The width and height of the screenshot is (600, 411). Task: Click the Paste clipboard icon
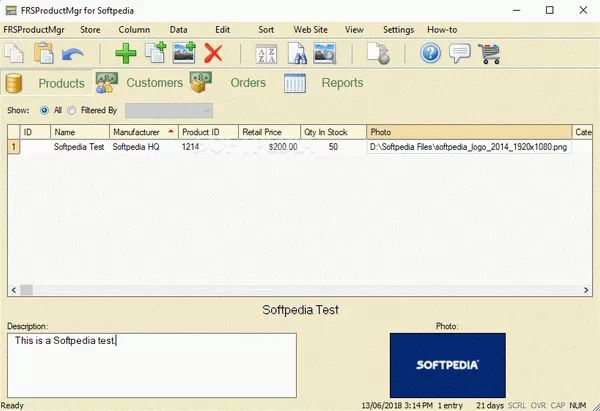[x=43, y=53]
